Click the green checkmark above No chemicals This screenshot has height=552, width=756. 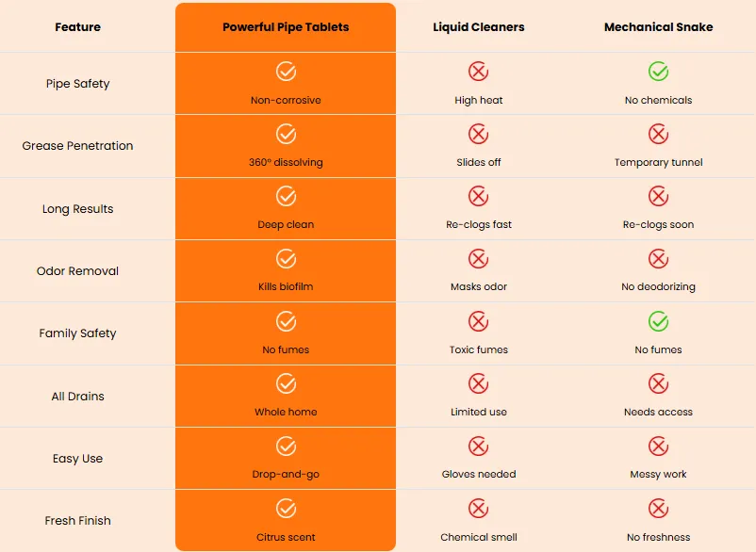tap(658, 72)
